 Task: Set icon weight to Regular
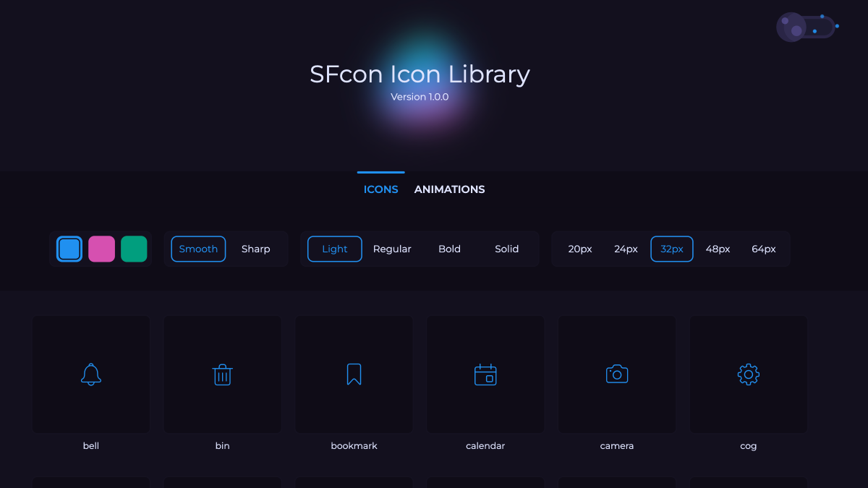(x=392, y=249)
